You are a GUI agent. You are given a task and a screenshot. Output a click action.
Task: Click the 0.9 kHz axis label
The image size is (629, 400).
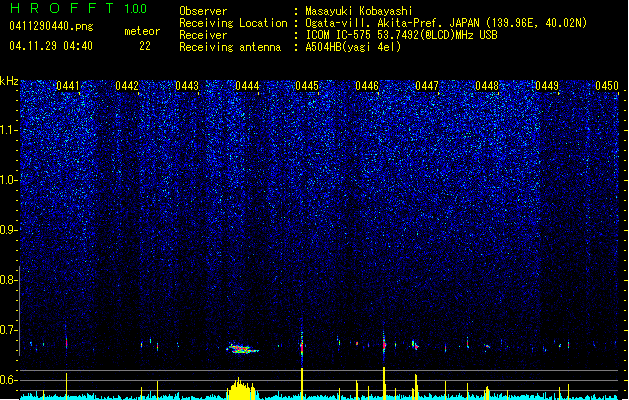point(8,230)
